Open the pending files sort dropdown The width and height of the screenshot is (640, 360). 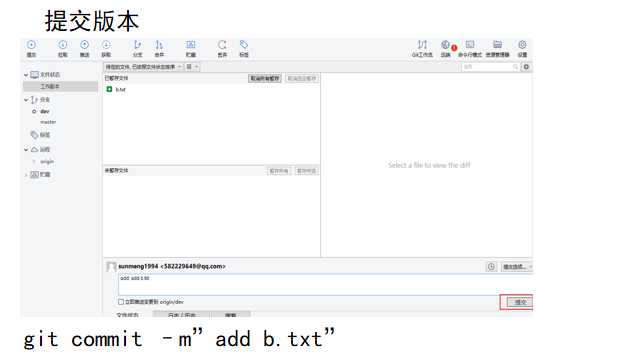click(144, 67)
